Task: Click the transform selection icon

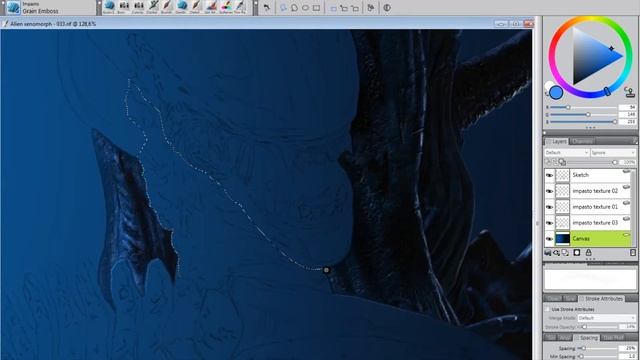Action: 371,8
